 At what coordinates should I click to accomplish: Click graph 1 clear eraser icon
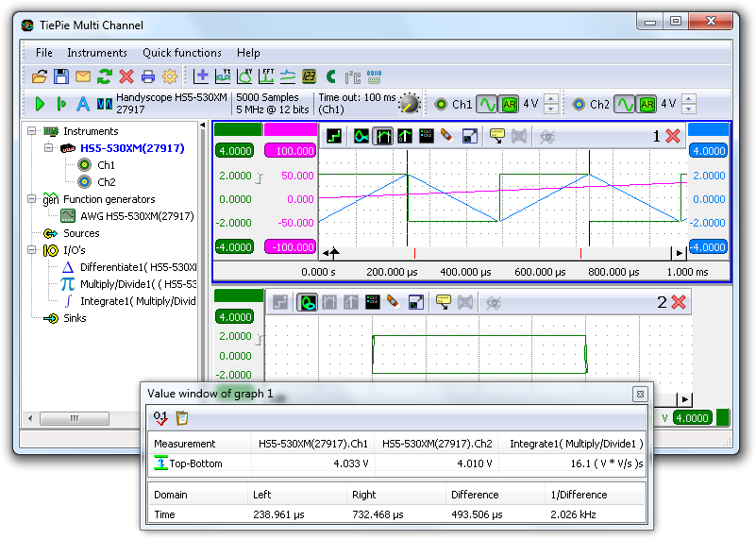click(447, 137)
